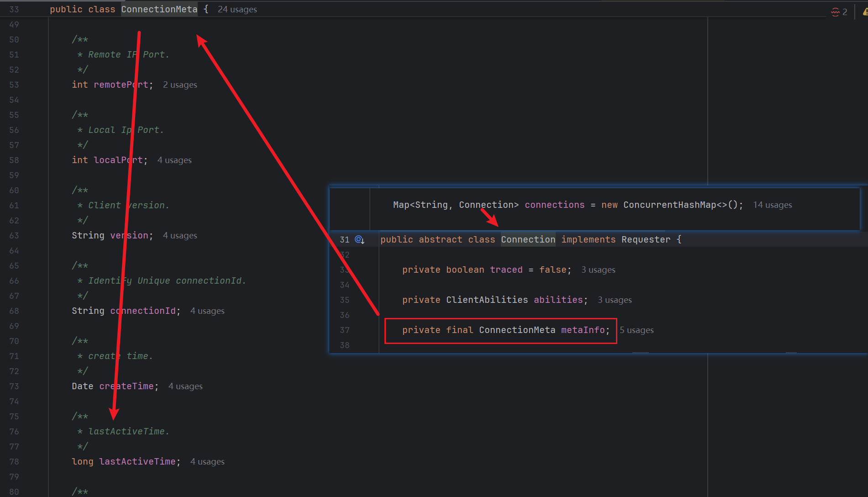This screenshot has height=497, width=868.
Task: Click line number 53 in the gutter
Action: 14,85
